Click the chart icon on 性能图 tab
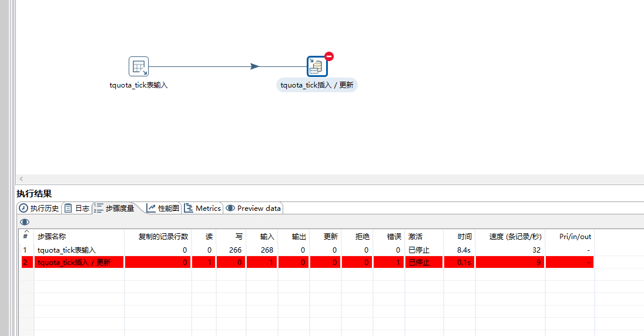 [151, 209]
